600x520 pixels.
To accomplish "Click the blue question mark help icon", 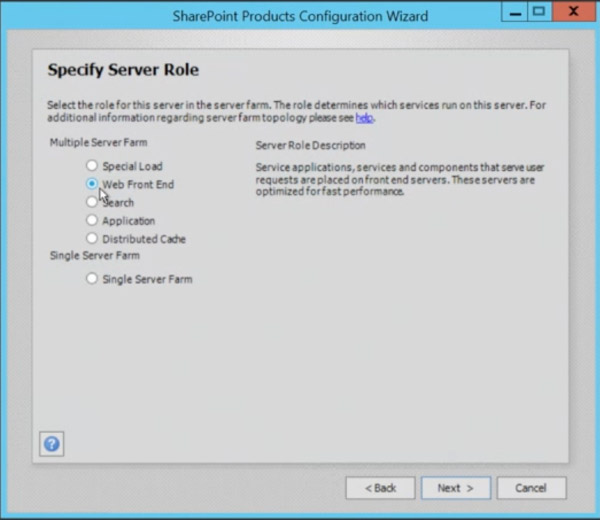I will tap(52, 444).
